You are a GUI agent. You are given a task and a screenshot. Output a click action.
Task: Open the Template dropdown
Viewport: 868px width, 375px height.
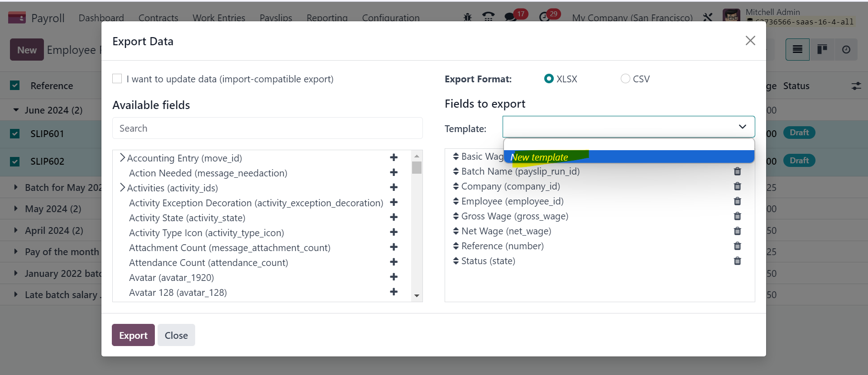coord(628,127)
